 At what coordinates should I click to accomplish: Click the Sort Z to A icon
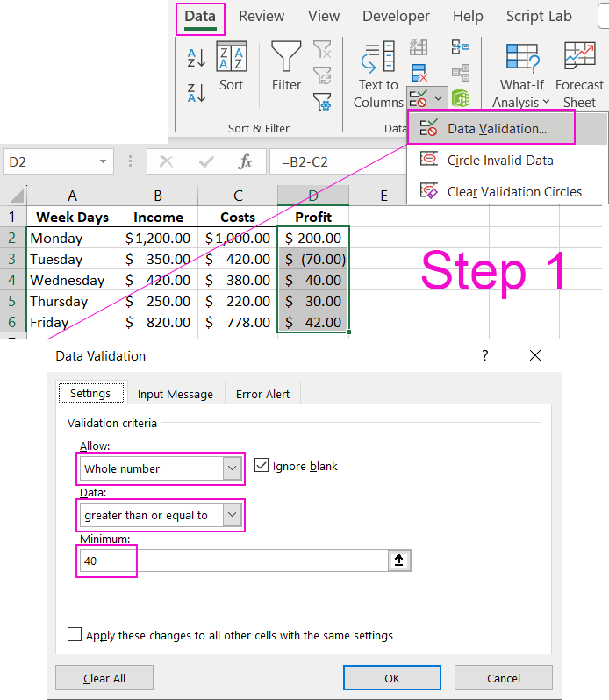(197, 92)
